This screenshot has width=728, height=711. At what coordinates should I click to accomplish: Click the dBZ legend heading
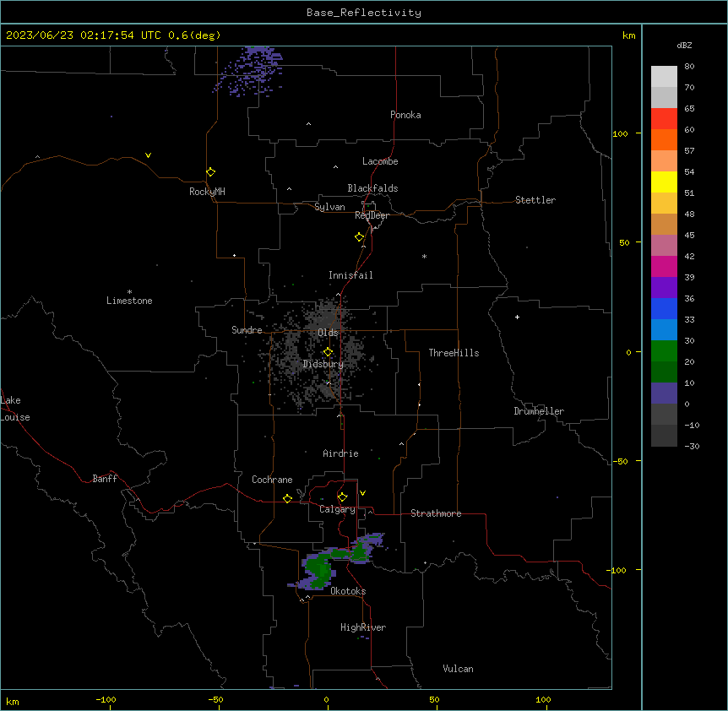[684, 45]
